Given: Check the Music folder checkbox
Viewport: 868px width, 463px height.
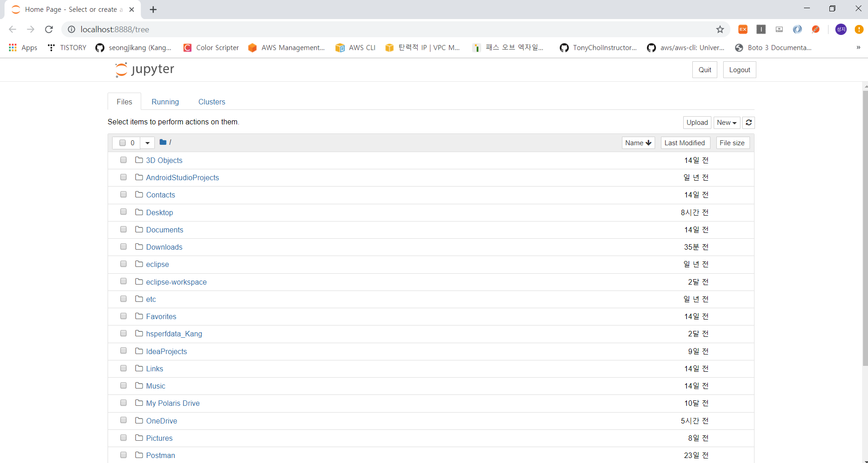Looking at the screenshot, I should point(123,385).
